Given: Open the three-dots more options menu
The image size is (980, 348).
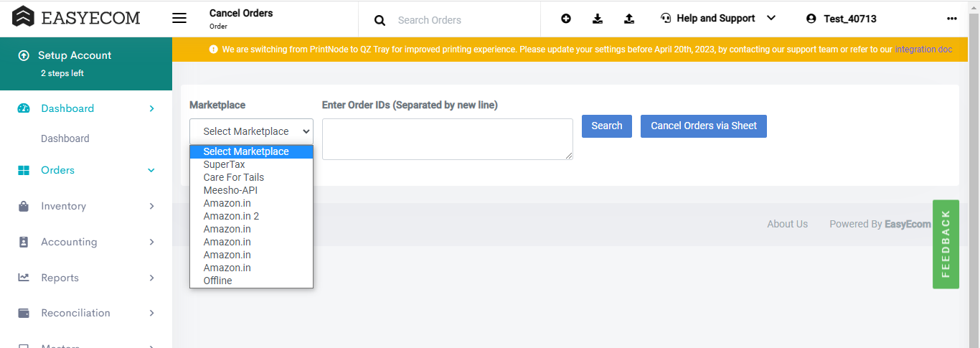Looking at the screenshot, I should tap(952, 19).
